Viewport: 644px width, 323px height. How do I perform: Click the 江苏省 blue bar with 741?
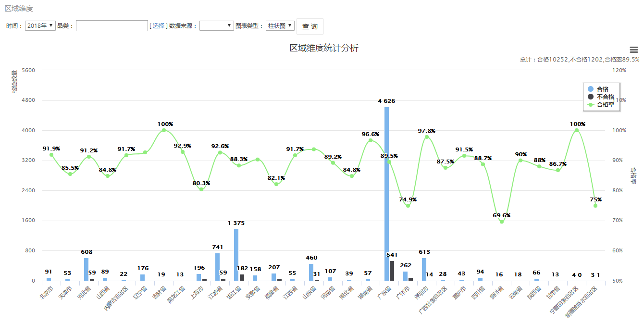tap(217, 267)
